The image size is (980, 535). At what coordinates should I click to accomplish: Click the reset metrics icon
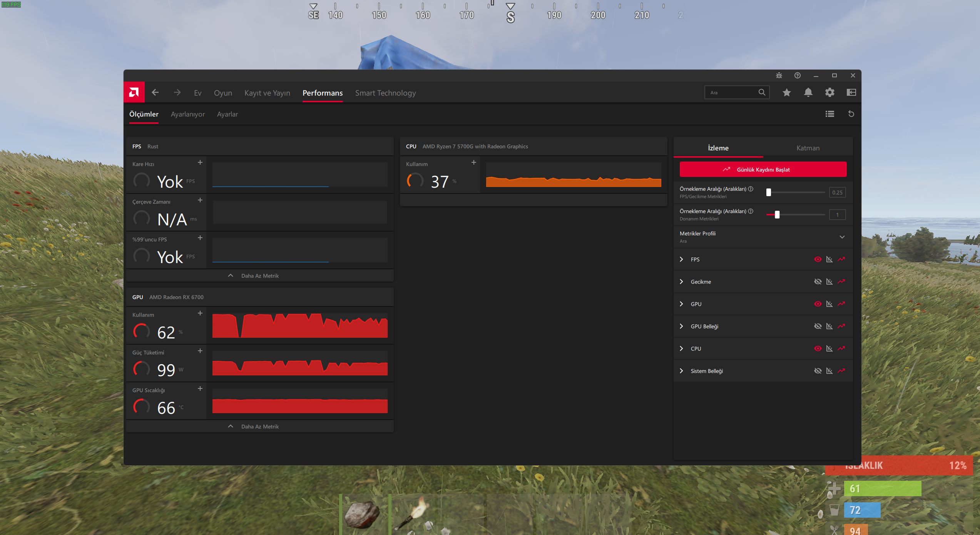(x=851, y=114)
